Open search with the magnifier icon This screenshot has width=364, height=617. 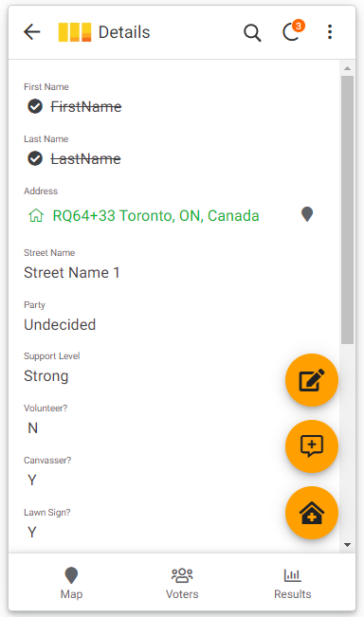point(252,32)
